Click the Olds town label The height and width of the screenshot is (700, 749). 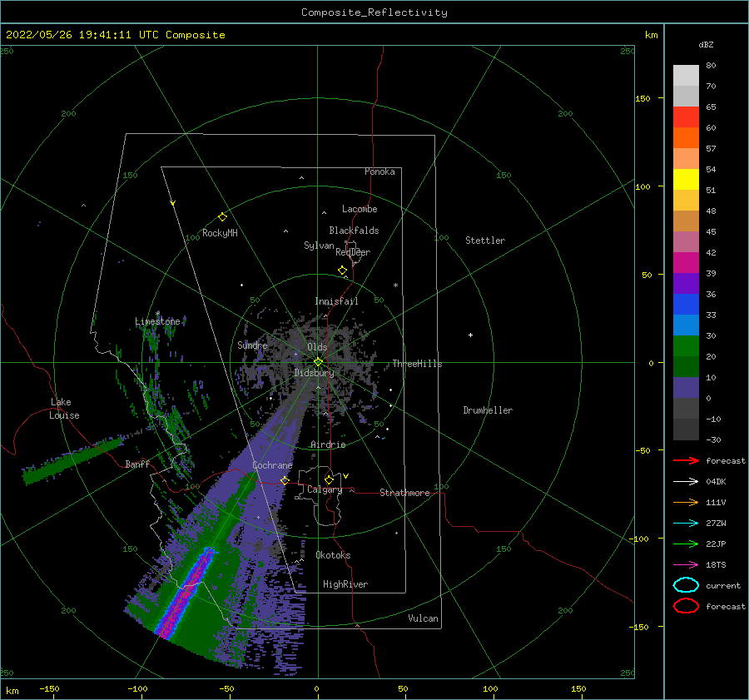pyautogui.click(x=317, y=347)
